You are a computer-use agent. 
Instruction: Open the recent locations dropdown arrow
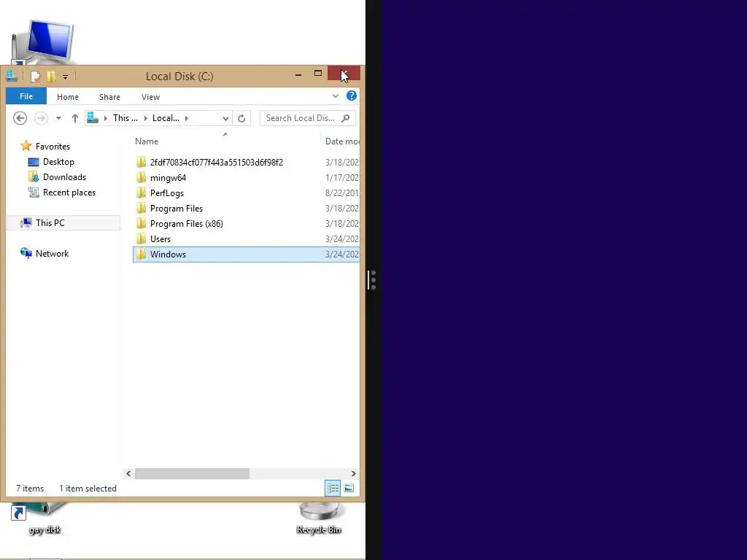tap(58, 118)
